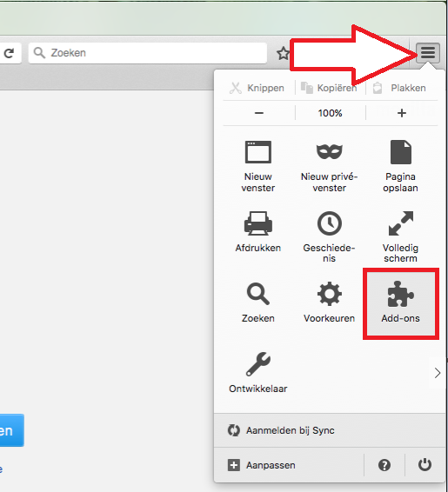The image size is (448, 492).
Task: Select Pagina opslaan to save page
Action: tap(401, 166)
